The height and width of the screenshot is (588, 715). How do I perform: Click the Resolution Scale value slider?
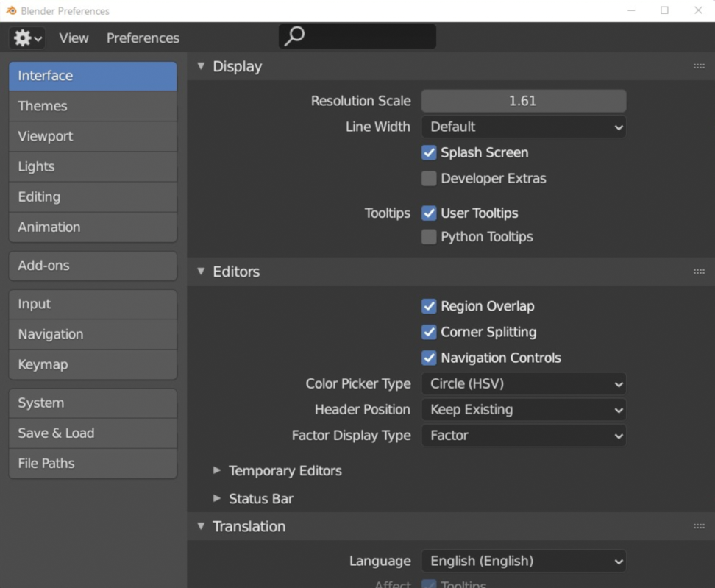524,101
